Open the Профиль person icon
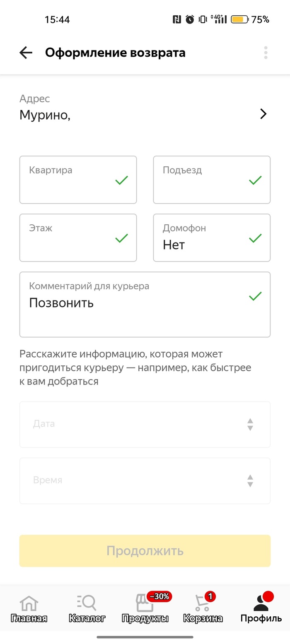 tap(261, 604)
